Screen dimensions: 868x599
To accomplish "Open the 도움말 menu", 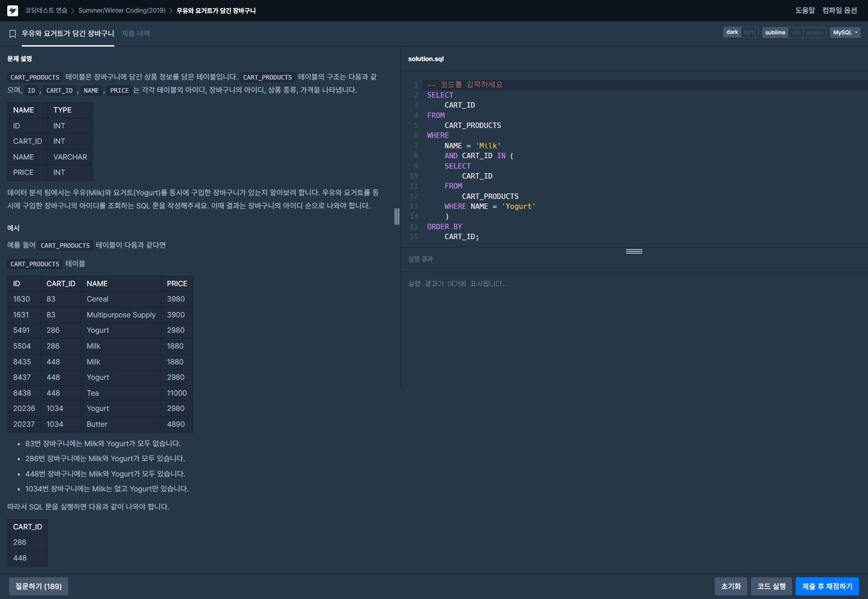I will tap(805, 10).
